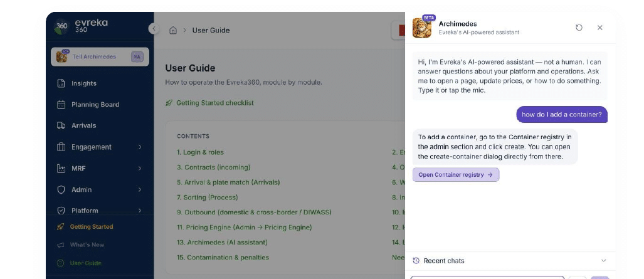This screenshot has width=644, height=279.
Task: Click the Planning Board calendar icon
Action: click(61, 104)
